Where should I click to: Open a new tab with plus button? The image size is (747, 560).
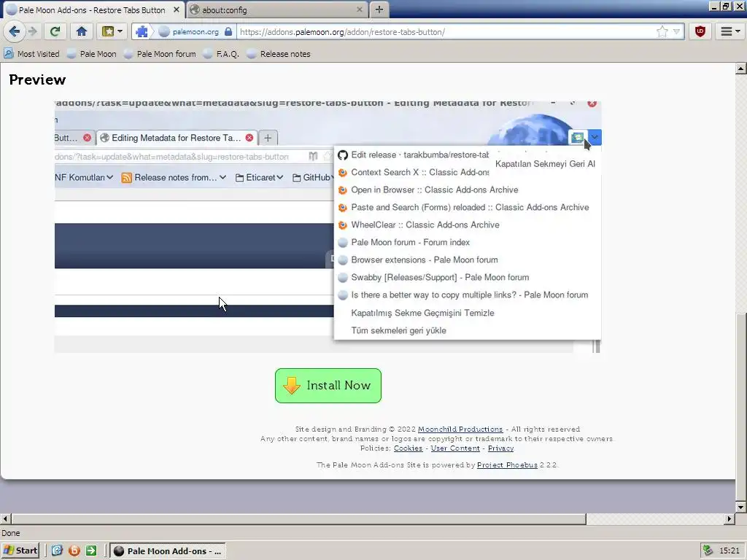379,9
